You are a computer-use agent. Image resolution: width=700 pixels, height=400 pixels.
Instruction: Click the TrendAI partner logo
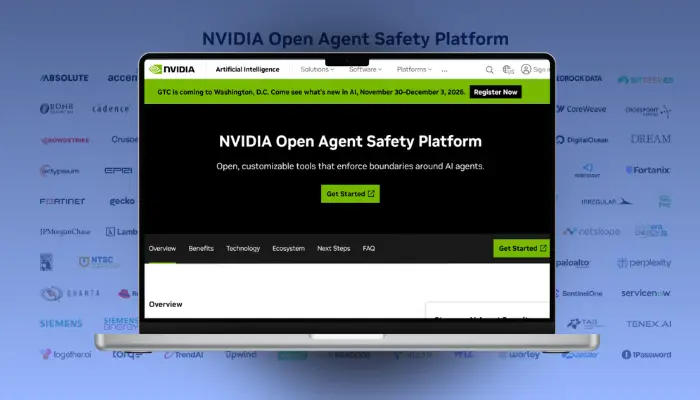[x=183, y=354]
